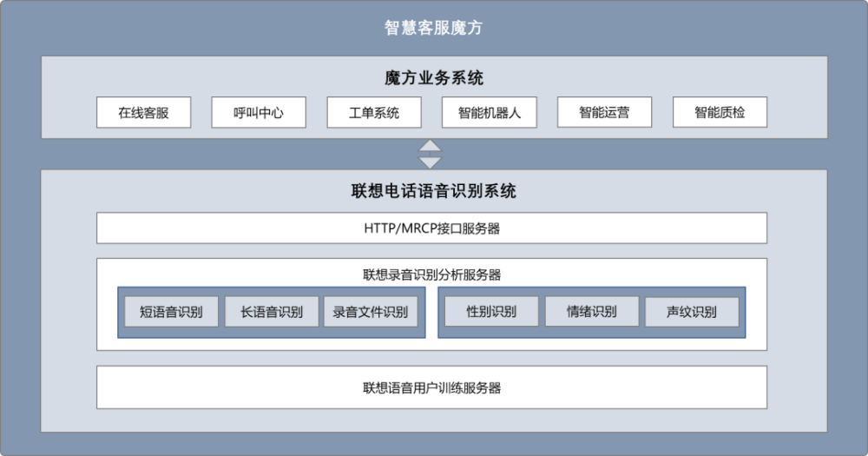Select the 情绪识别 block
Screen dimensions: 868x456
(592, 311)
